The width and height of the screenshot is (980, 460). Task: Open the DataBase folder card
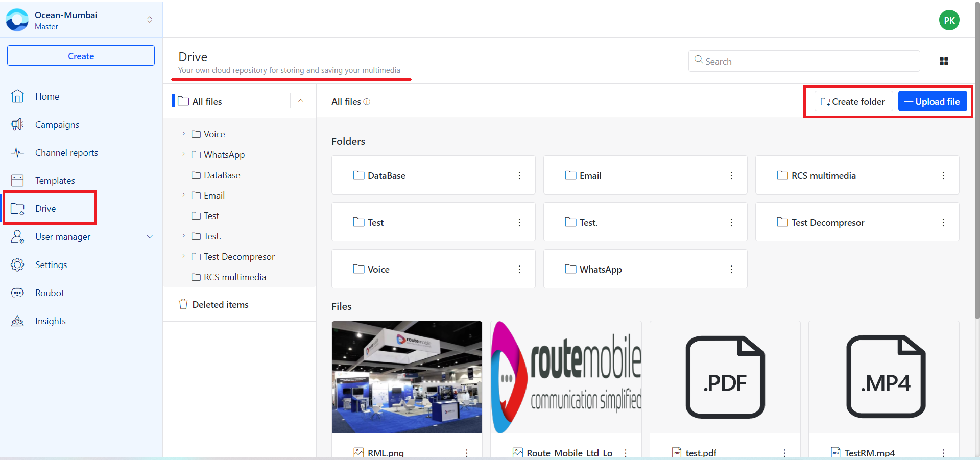coord(434,175)
